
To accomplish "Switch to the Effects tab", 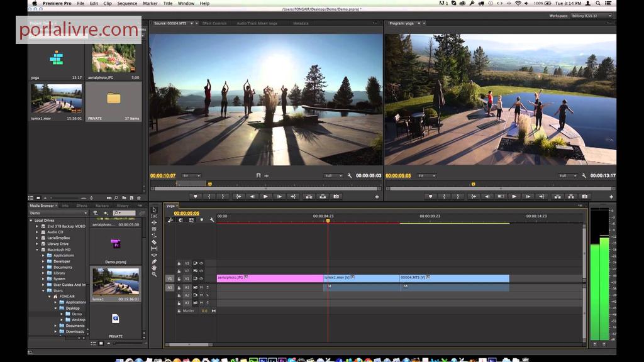I will pos(82,206).
